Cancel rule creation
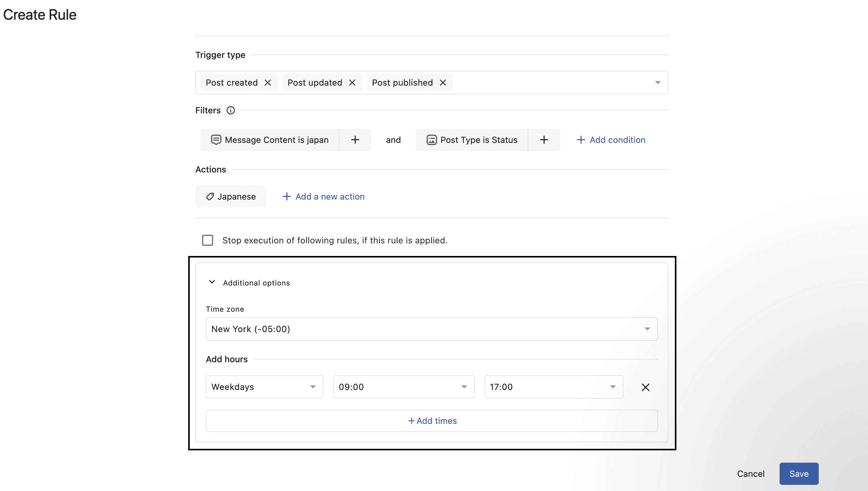This screenshot has height=491, width=868. coord(751,474)
